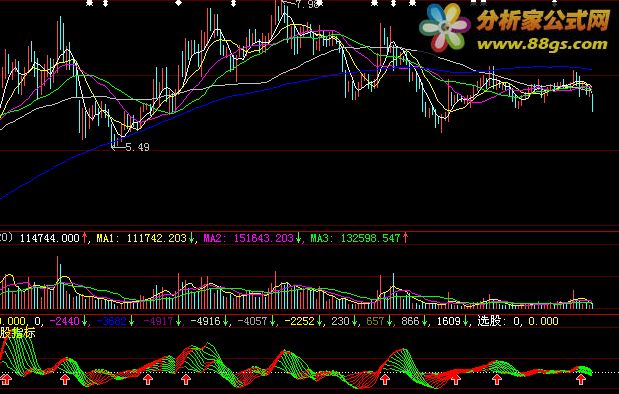
Task: Click the green down arrow after 1609
Action: coord(465,321)
